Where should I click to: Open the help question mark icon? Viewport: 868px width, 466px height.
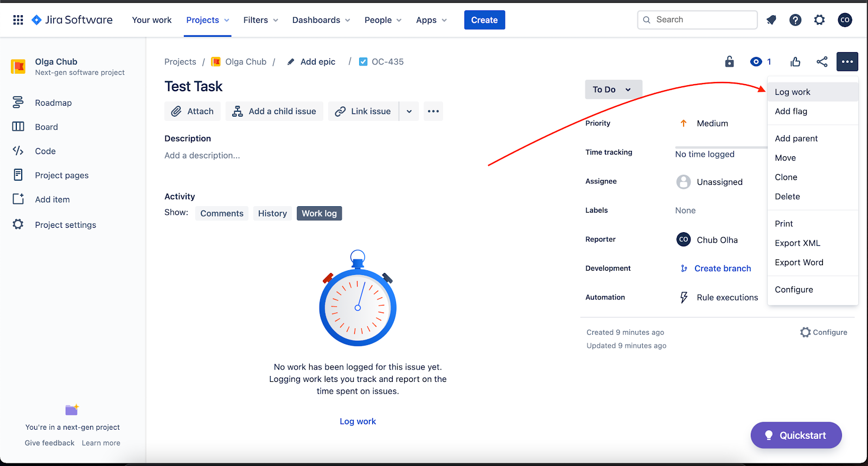pyautogui.click(x=795, y=20)
